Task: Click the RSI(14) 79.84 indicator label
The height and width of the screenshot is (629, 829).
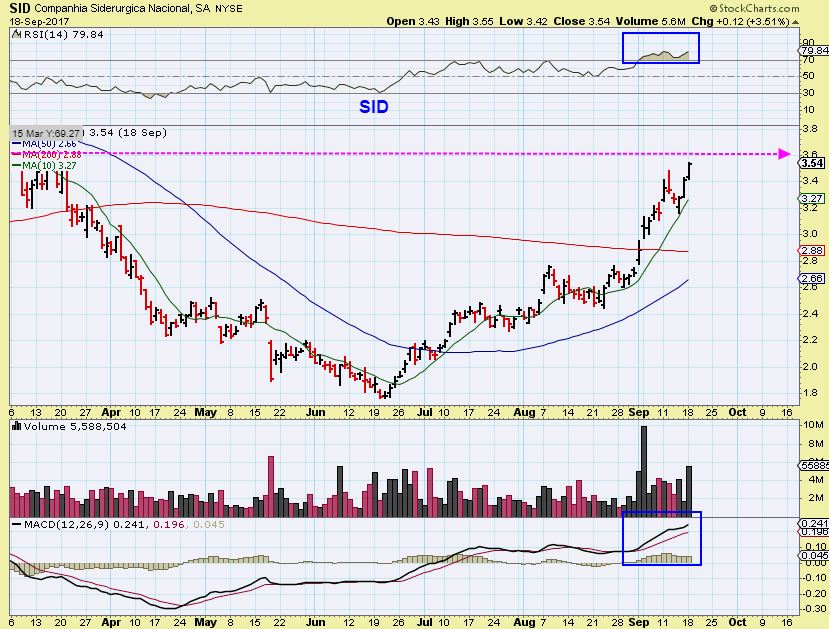Action: click(x=63, y=34)
